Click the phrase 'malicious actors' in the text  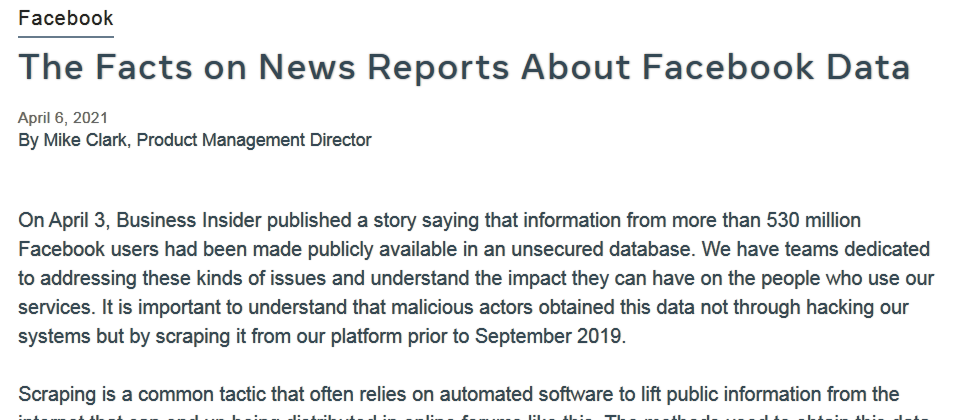pyautogui.click(x=462, y=307)
